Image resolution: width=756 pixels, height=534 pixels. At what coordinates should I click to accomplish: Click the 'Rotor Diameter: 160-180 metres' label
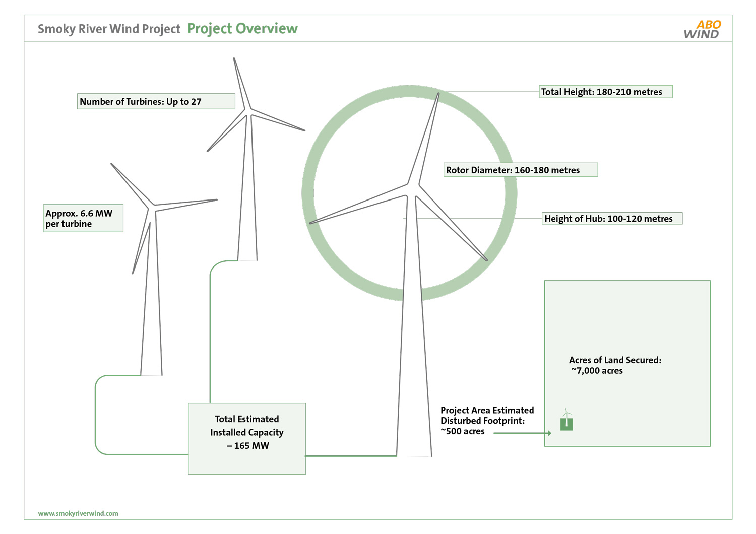pyautogui.click(x=521, y=170)
